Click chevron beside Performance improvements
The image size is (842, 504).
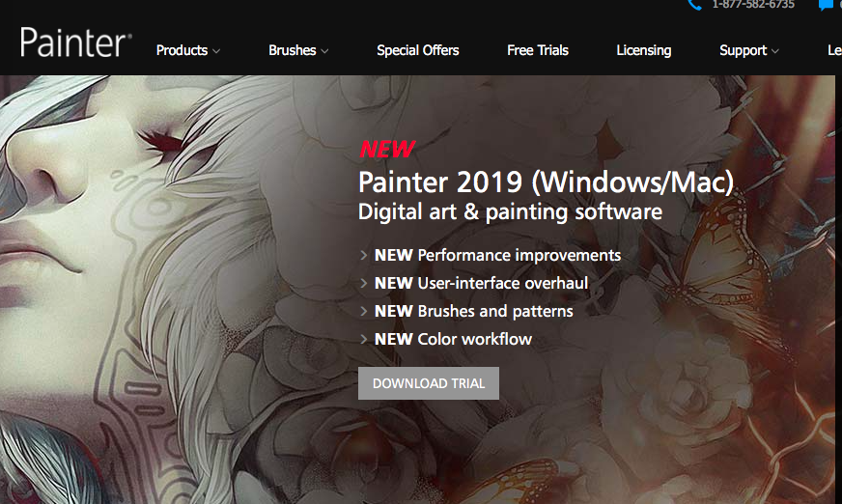pyautogui.click(x=363, y=255)
